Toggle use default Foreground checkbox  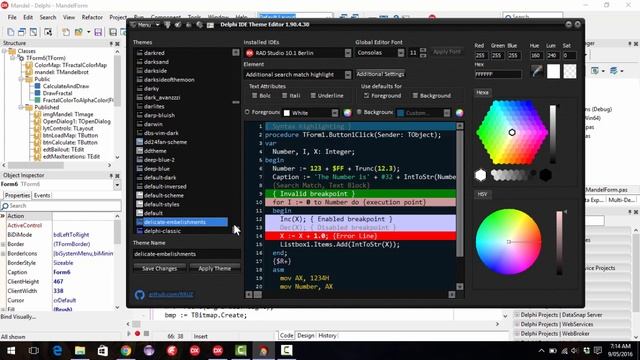(367, 96)
